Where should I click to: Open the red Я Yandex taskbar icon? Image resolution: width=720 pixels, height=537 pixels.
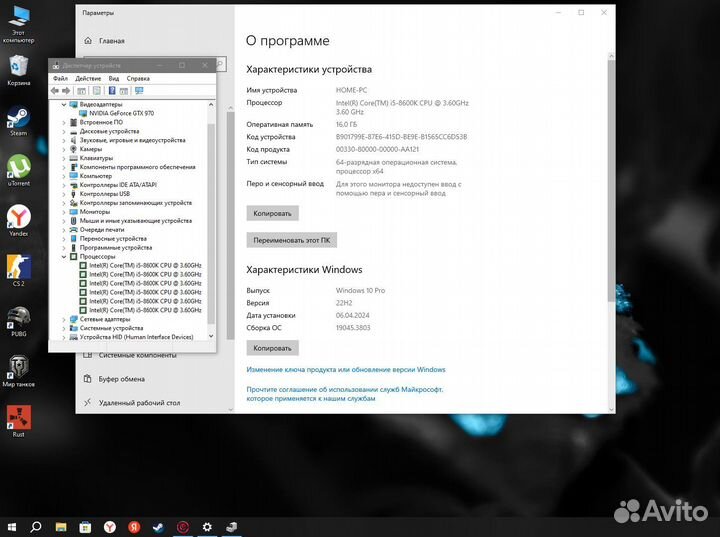click(x=134, y=527)
